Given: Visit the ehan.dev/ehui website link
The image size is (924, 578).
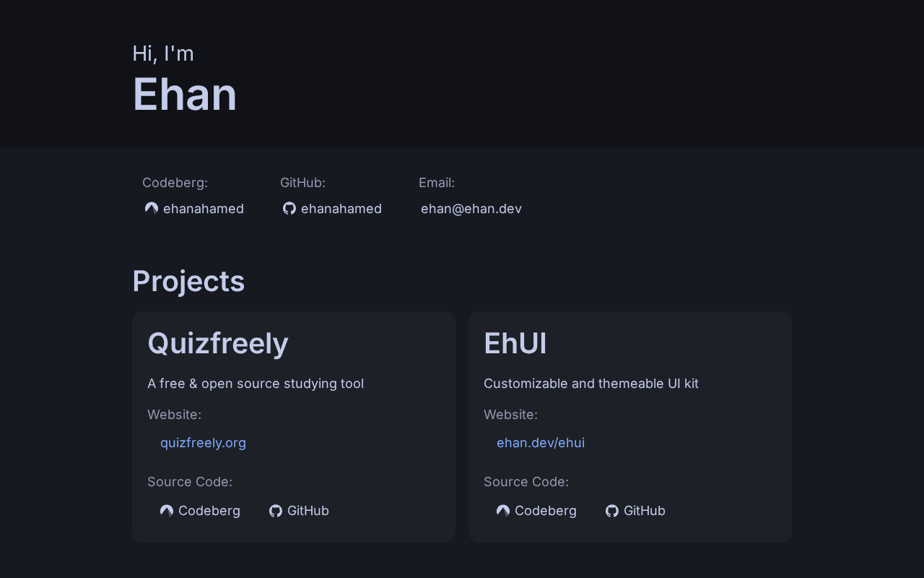Looking at the screenshot, I should (x=541, y=443).
